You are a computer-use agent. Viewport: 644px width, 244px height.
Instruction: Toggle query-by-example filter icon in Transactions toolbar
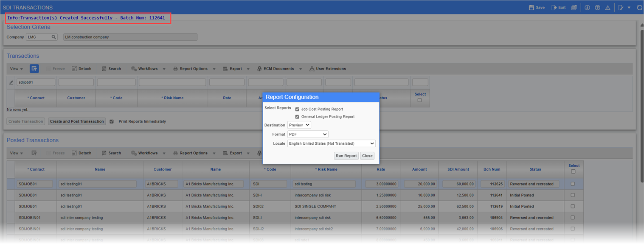34,68
